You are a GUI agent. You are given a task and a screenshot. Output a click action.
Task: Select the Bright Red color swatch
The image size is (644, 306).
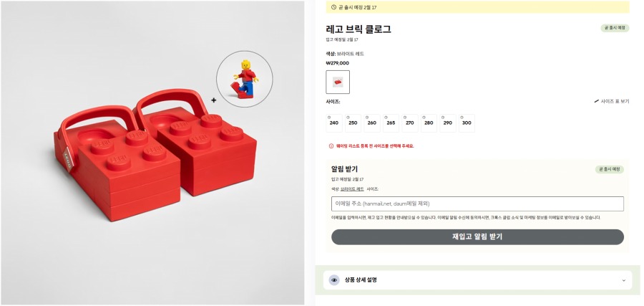pos(338,82)
